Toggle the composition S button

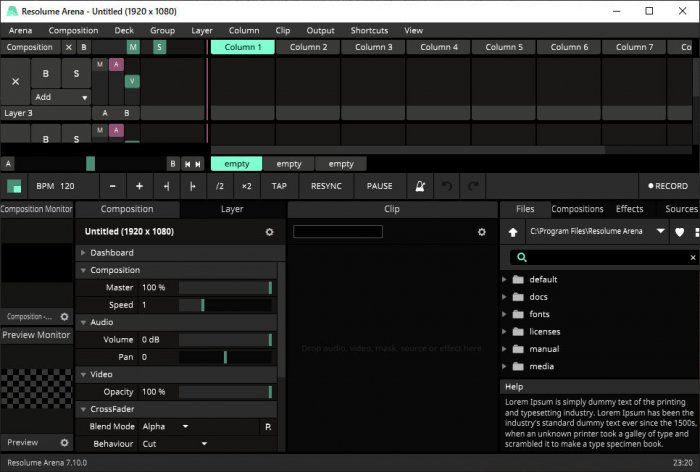[x=159, y=47]
